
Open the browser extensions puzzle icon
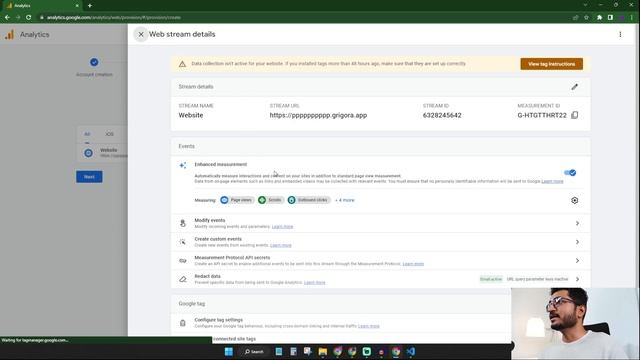[x=599, y=18]
